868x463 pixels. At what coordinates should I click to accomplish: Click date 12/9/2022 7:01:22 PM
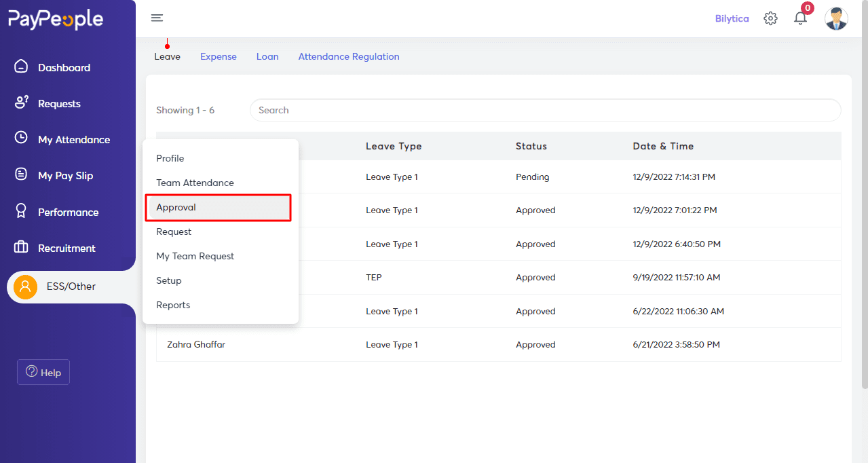click(x=675, y=210)
